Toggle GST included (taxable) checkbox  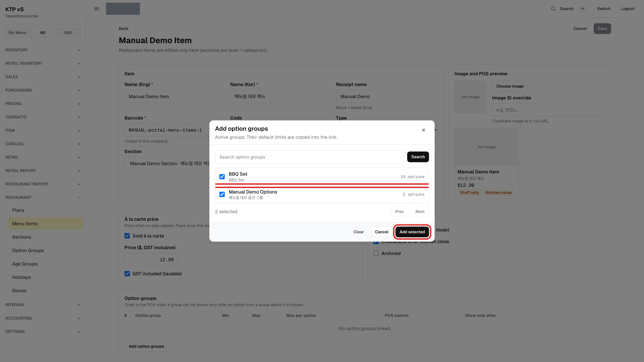127,274
